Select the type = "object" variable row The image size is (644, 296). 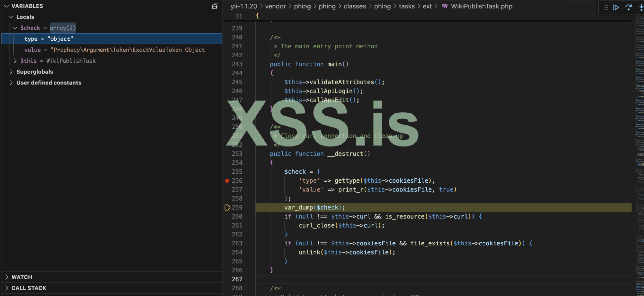tap(112, 39)
